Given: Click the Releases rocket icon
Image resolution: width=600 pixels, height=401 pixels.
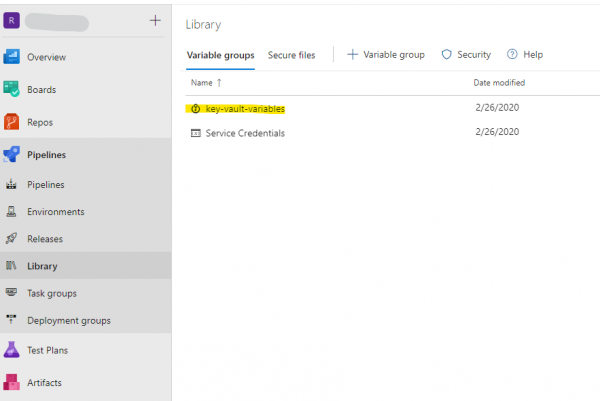Looking at the screenshot, I should coord(12,239).
